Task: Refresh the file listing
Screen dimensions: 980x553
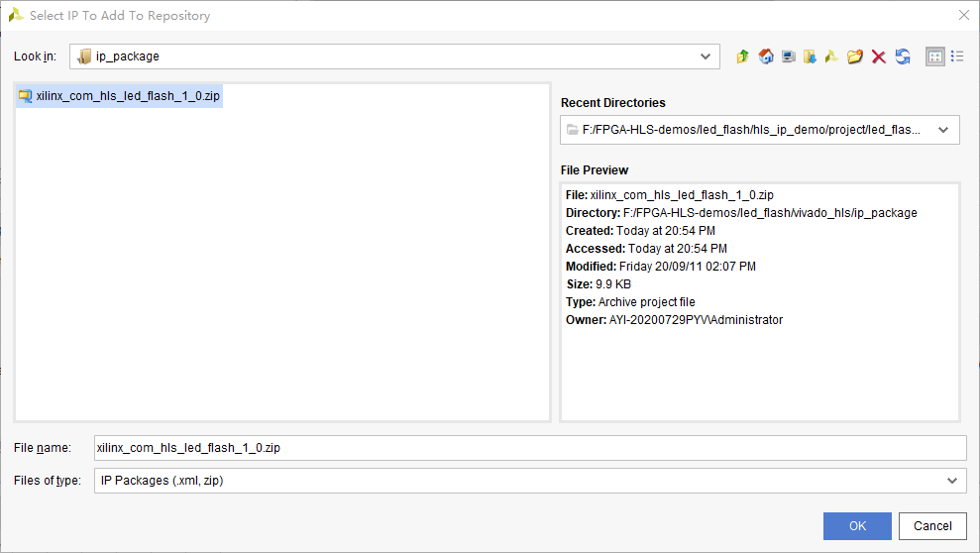Action: point(902,56)
